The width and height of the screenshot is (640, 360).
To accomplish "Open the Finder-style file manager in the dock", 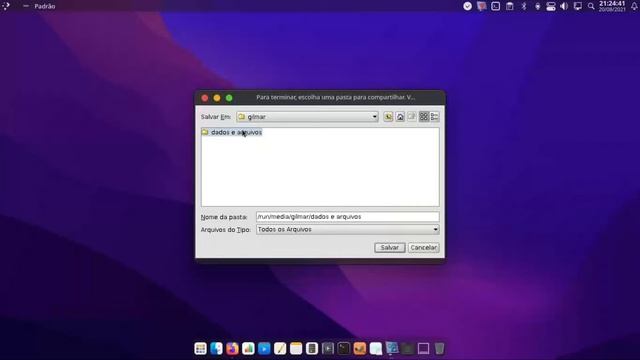I will pos(216,349).
